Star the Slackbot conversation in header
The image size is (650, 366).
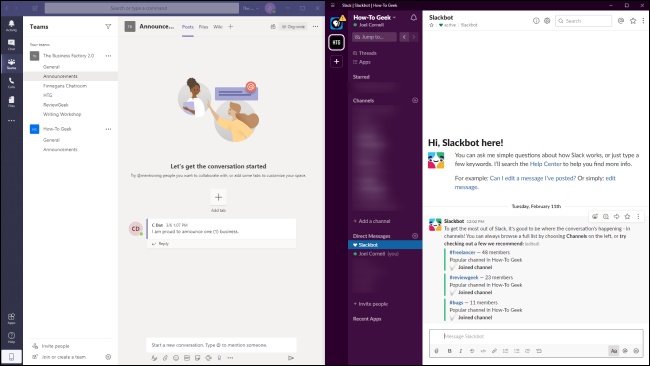tap(431, 25)
